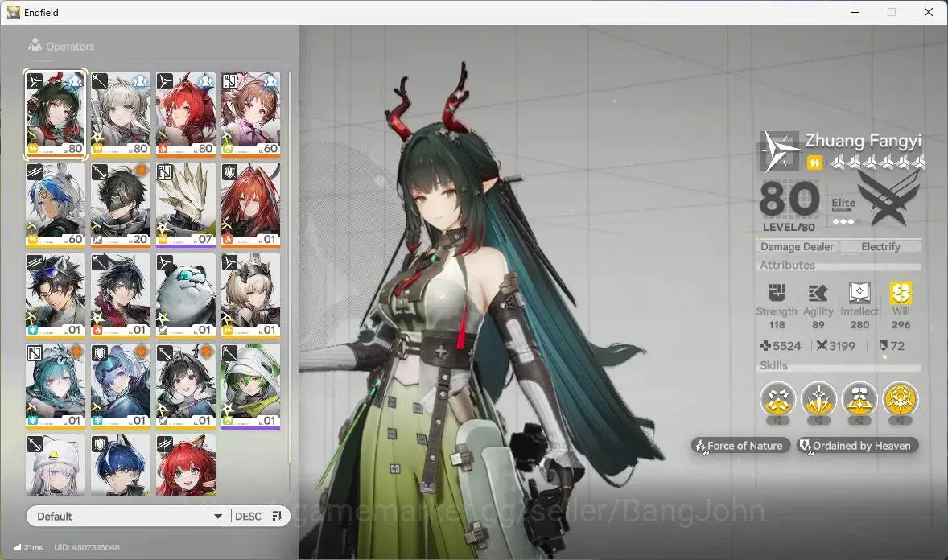Open the Ordained by Heaven talent
Image resolution: width=948 pixels, height=560 pixels.
tap(857, 446)
